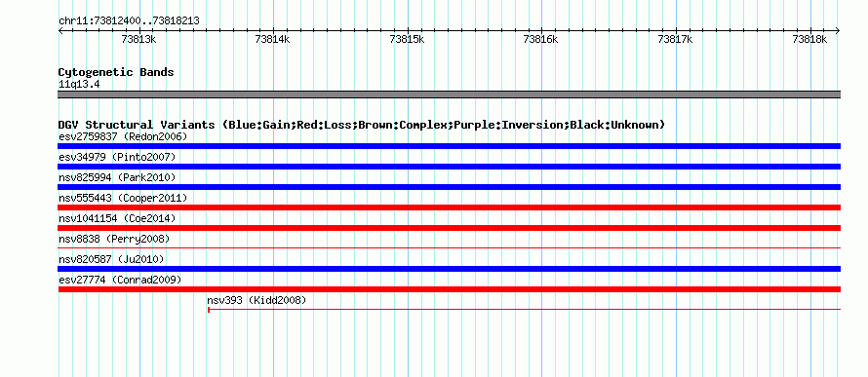This screenshot has height=377, width=868.
Task: Click the gray 11q13.4 cytogenetic band bar
Action: click(449, 94)
